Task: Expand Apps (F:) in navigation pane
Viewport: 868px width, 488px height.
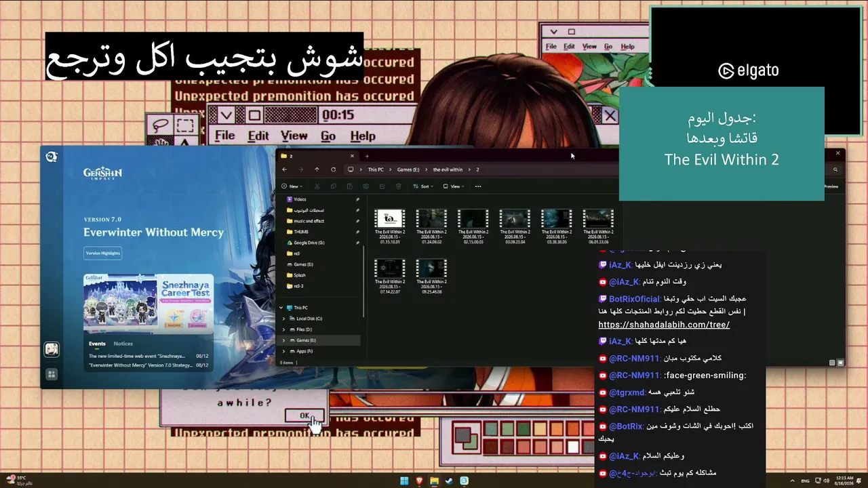Action: click(x=284, y=351)
